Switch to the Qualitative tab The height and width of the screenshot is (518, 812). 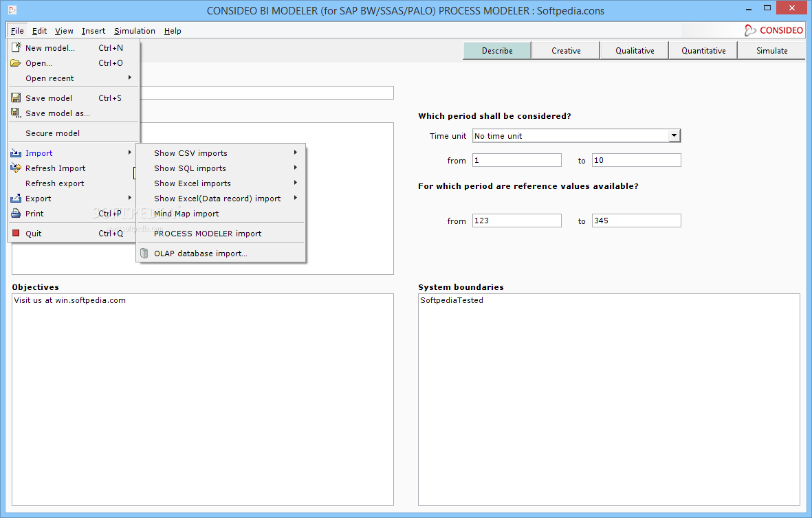[x=635, y=51]
